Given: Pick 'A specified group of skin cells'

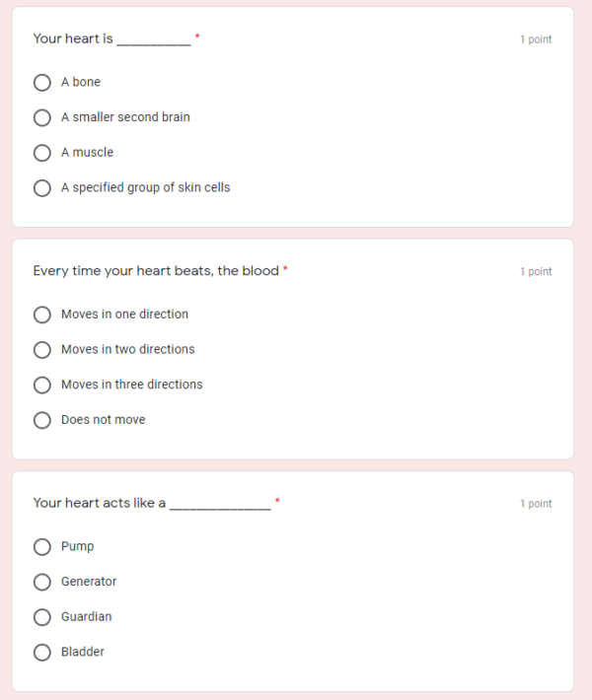Looking at the screenshot, I should pos(42,187).
